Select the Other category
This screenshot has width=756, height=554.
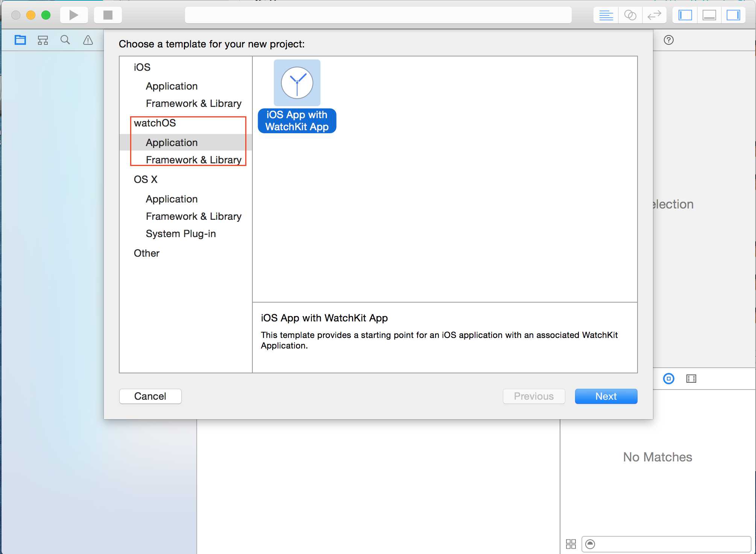click(x=147, y=253)
